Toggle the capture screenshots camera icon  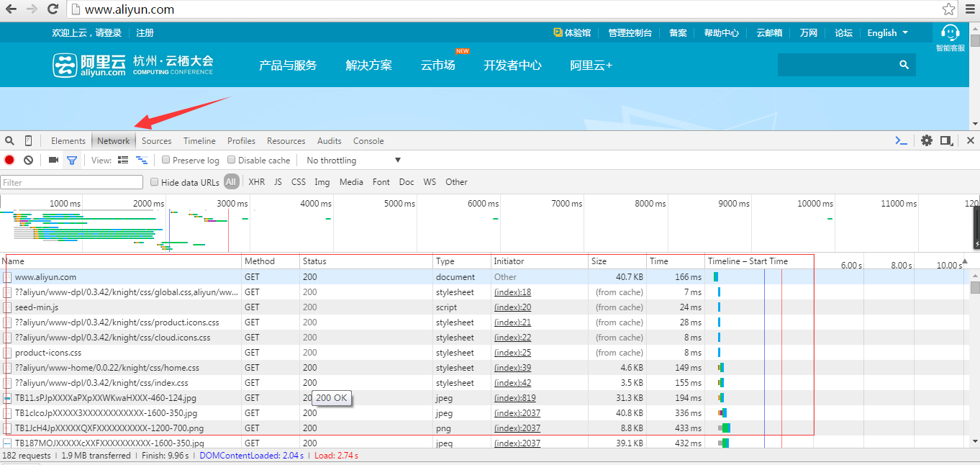[x=53, y=160]
